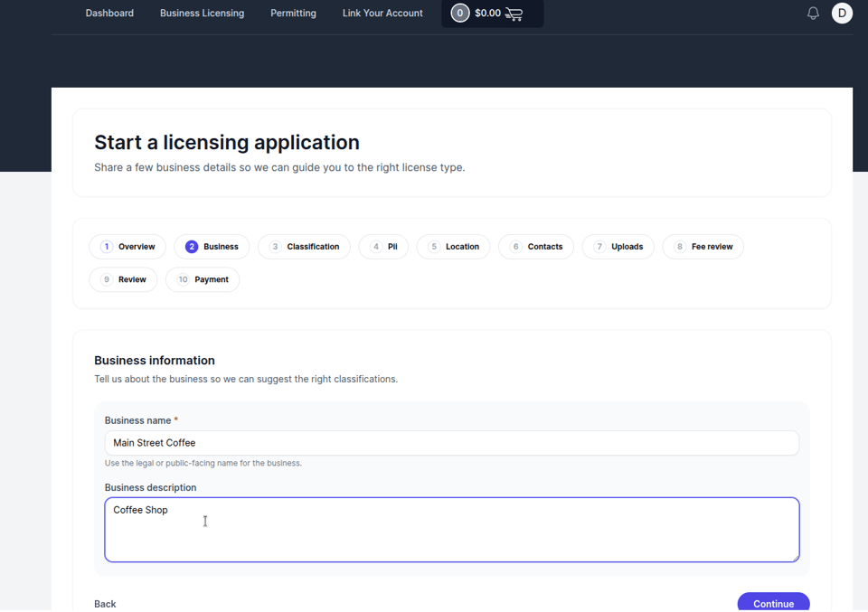Go to step 5 Location

453,247
